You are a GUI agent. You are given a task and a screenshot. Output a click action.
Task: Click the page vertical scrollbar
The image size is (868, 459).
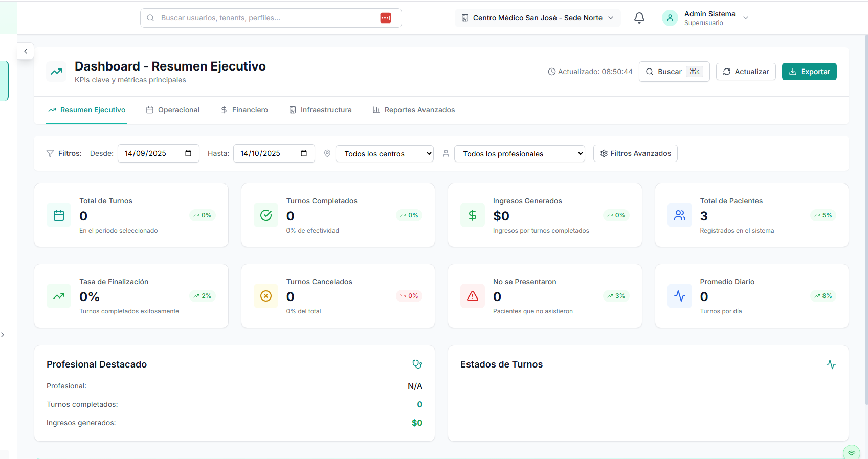(x=866, y=220)
